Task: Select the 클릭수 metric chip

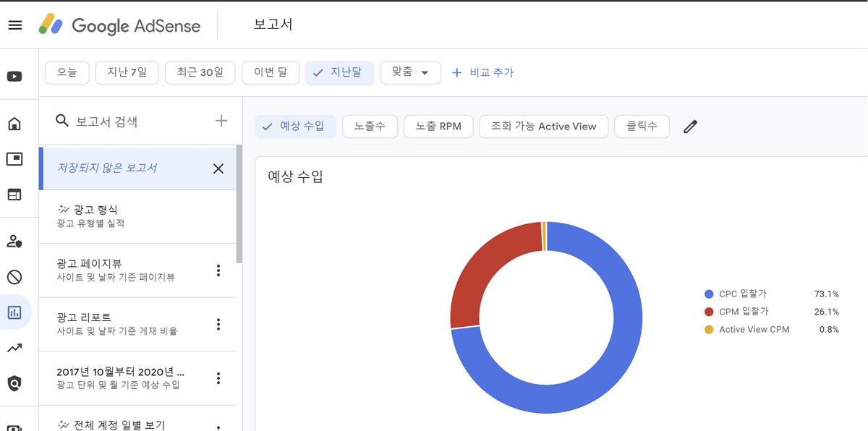Action: (642, 126)
